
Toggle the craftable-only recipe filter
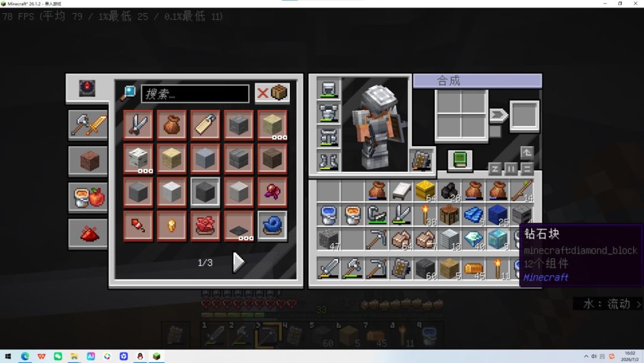(272, 93)
